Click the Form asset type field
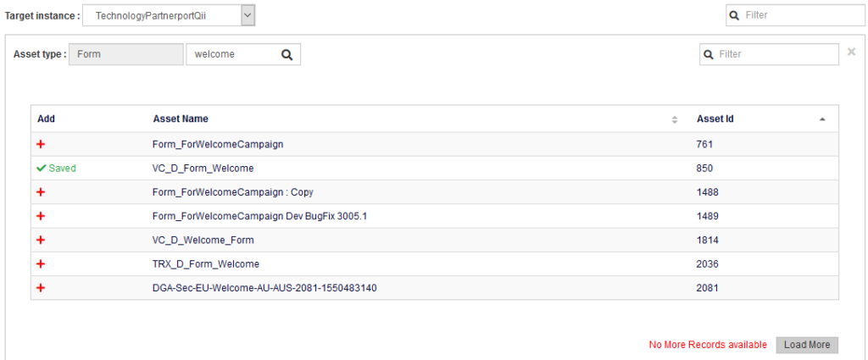The width and height of the screenshot is (868, 360). point(125,54)
